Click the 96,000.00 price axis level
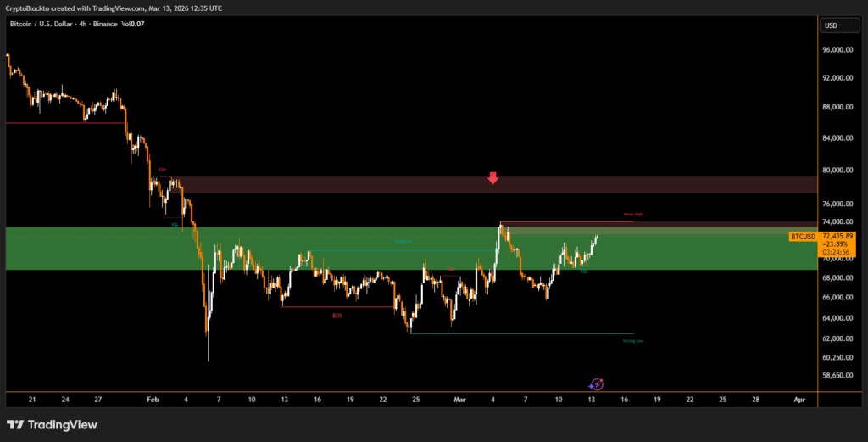The height and width of the screenshot is (442, 868). click(x=837, y=50)
